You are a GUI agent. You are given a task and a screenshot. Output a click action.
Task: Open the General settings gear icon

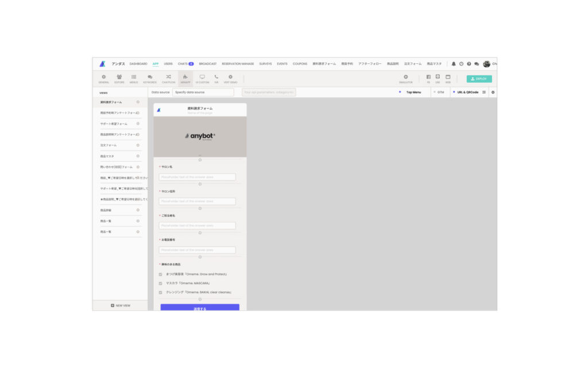point(103,78)
